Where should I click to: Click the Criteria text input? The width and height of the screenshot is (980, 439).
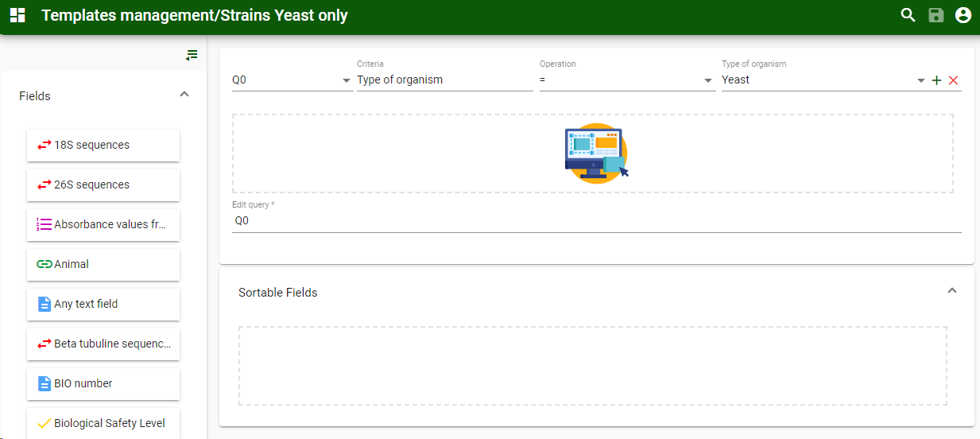(444, 80)
